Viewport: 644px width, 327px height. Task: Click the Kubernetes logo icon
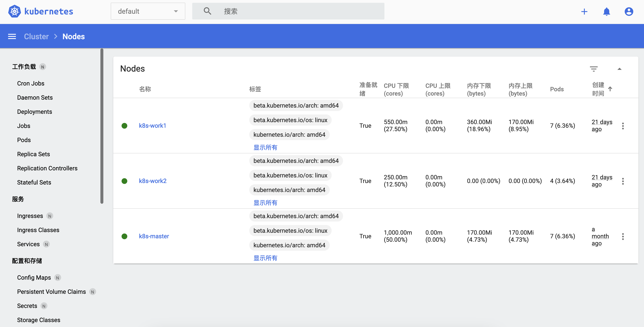[x=15, y=11]
